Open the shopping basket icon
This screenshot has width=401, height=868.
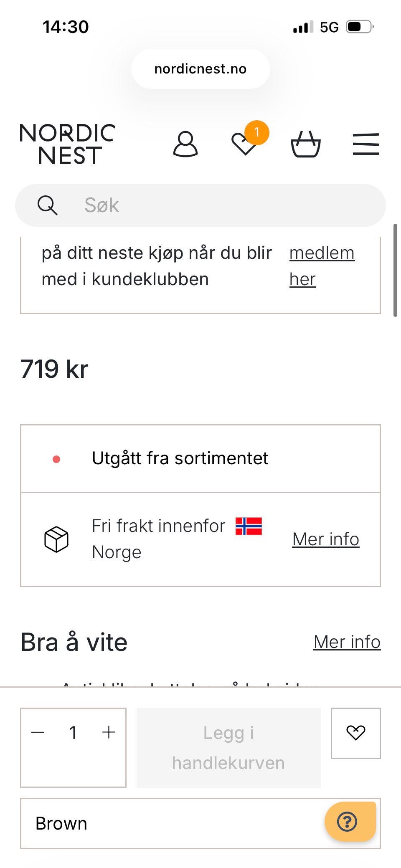305,144
